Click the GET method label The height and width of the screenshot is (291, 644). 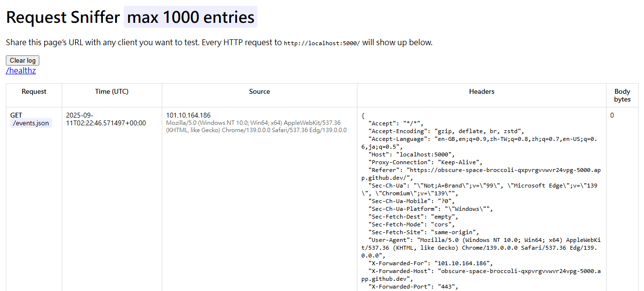(16, 115)
